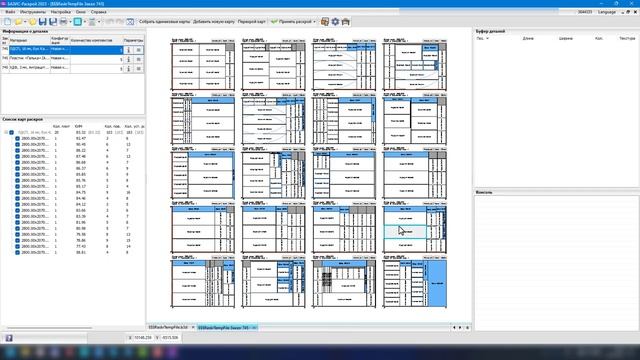Click Добавить новую карту button
Image resolution: width=640 pixels, height=360 pixels.
pos(214,22)
